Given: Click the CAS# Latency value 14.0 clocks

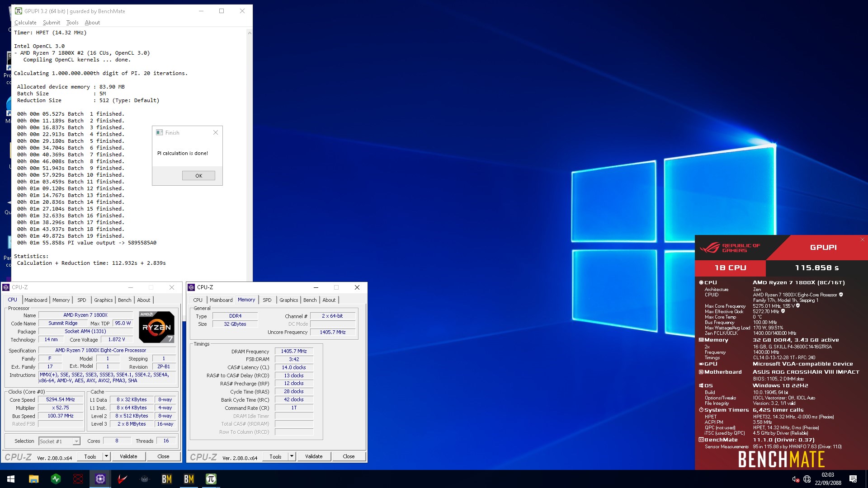Looking at the screenshot, I should (294, 367).
